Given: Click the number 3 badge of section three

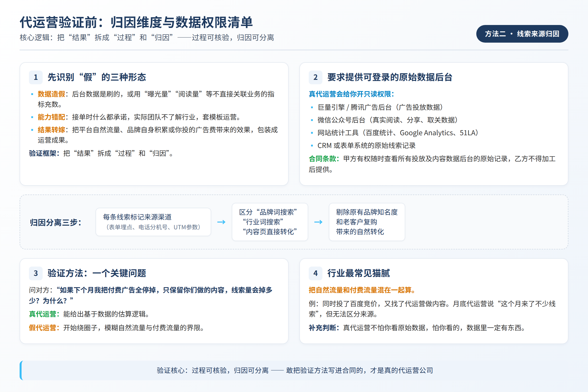Looking at the screenshot, I should (x=36, y=273).
